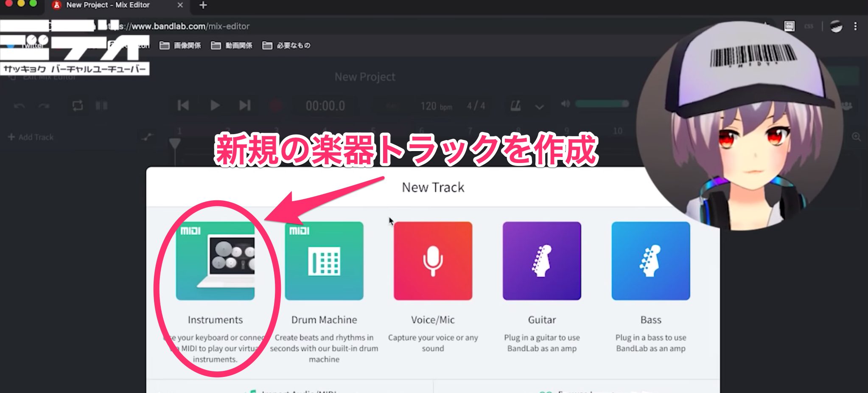
Task: Start recording with the red record button
Action: tap(275, 105)
